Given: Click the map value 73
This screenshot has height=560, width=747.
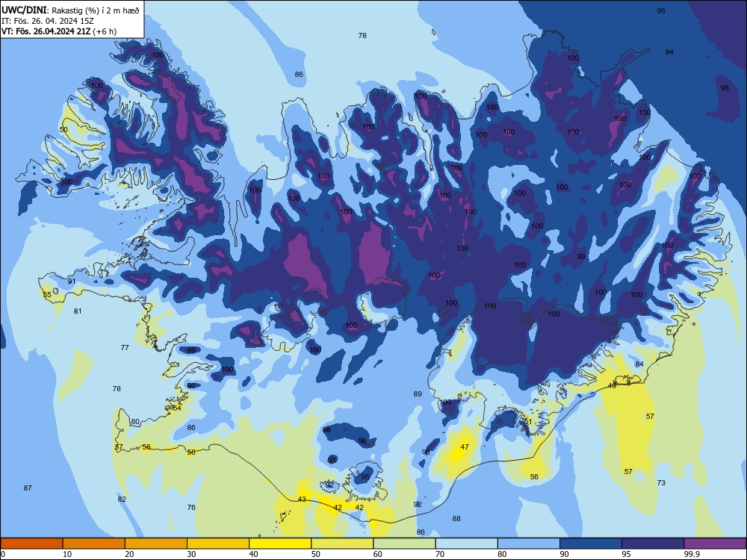Looking at the screenshot, I should pyautogui.click(x=661, y=482).
